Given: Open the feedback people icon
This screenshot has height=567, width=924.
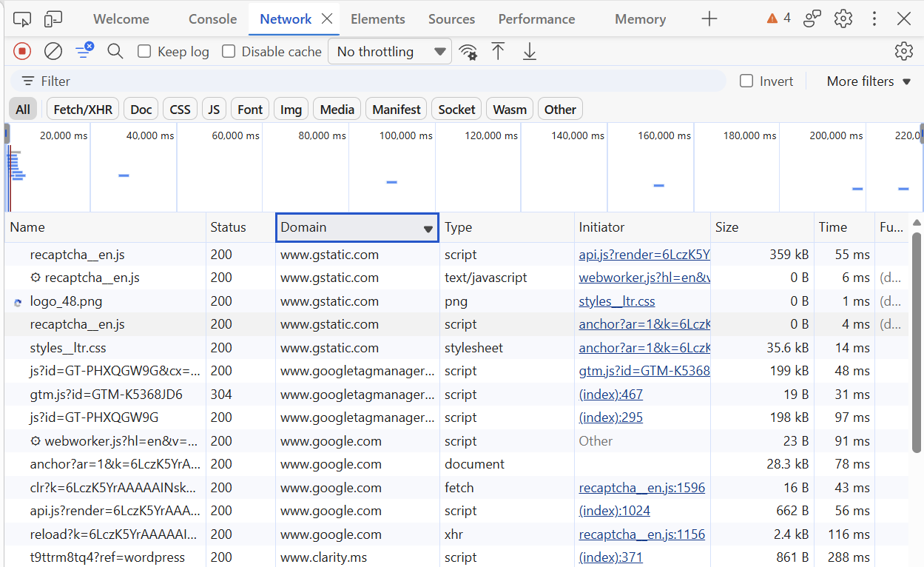Looking at the screenshot, I should tap(812, 19).
